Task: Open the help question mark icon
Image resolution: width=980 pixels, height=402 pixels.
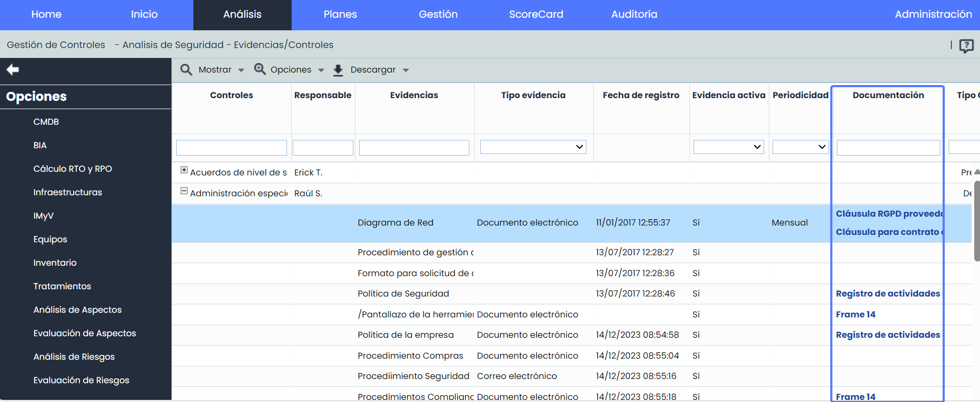Action: pos(966,46)
